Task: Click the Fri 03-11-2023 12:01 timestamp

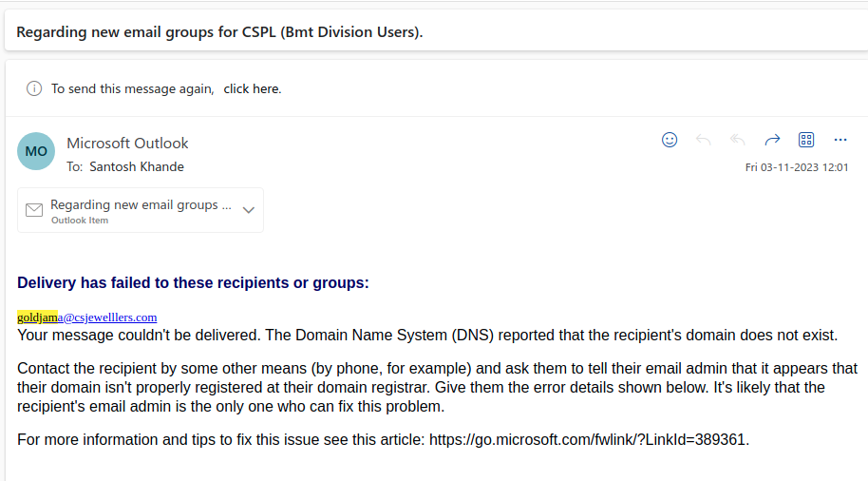Action: tap(797, 167)
